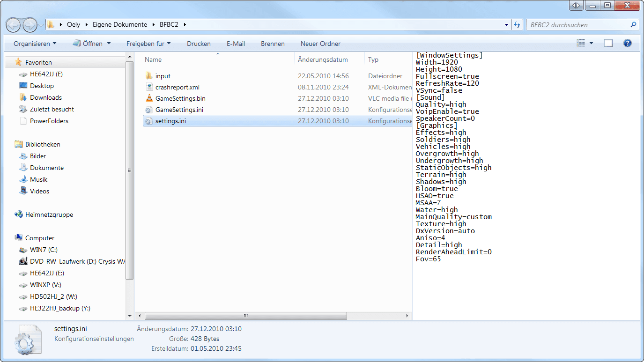Click BFBC2 breadcrumb segment
644x362 pixels.
[x=168, y=25]
